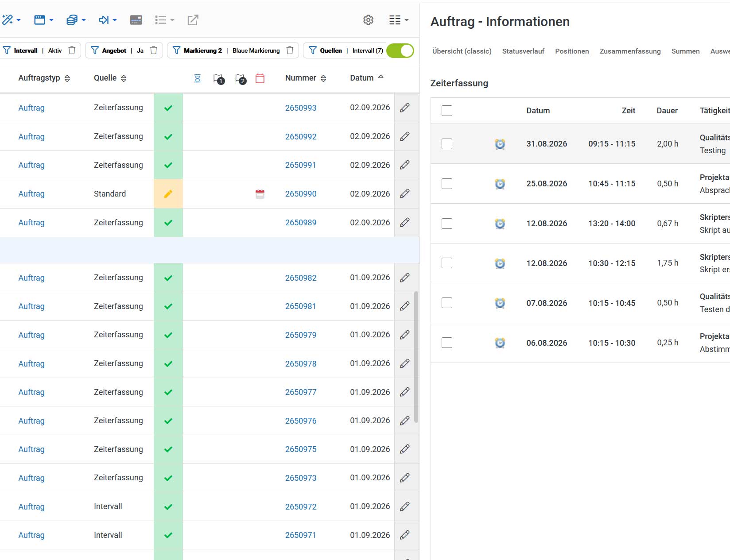Open order number 2650979
This screenshot has height=560, width=730.
301,335
